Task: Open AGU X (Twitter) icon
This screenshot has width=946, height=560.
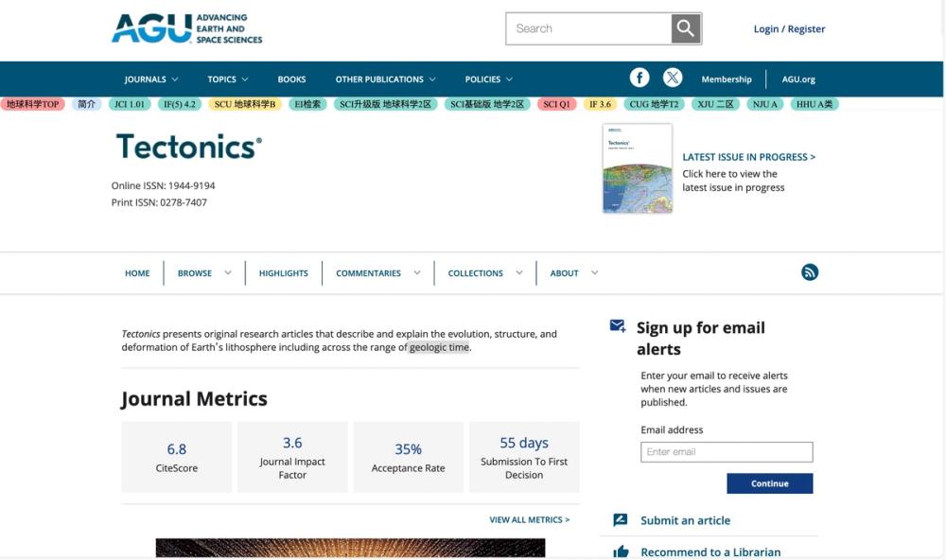Action: point(673,78)
